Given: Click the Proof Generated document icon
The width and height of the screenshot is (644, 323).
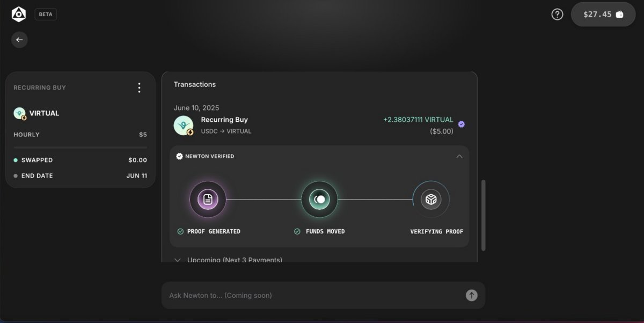Looking at the screenshot, I should click(x=208, y=199).
